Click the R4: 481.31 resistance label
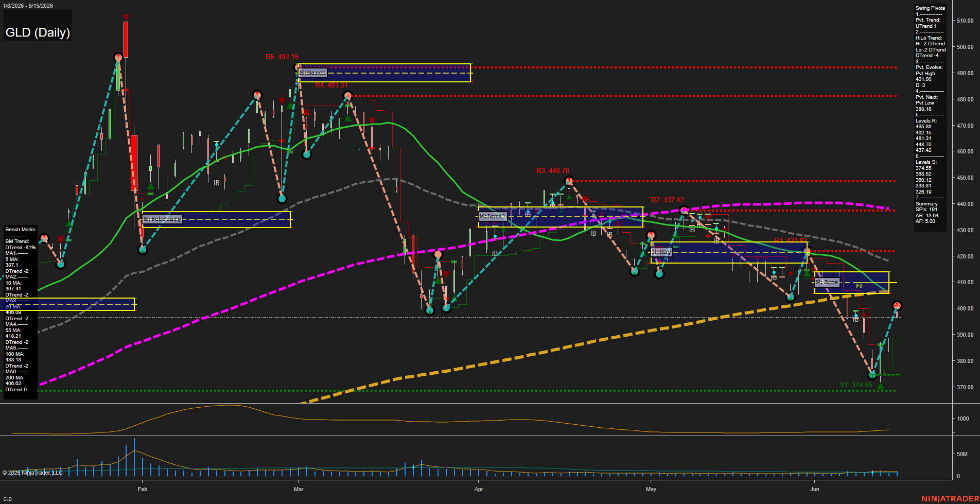The height and width of the screenshot is (504, 980). (331, 85)
